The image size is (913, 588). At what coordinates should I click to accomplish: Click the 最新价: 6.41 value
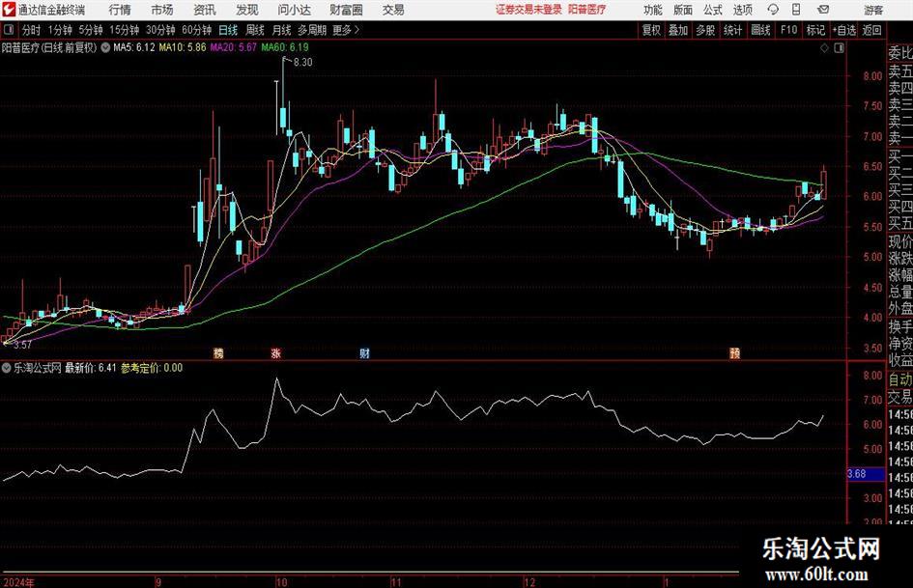pos(90,368)
